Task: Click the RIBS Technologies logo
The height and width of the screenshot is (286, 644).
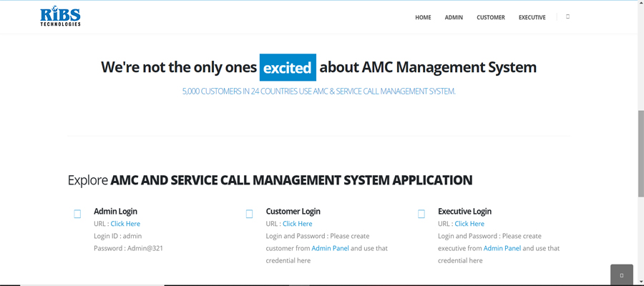Action: coord(60,16)
